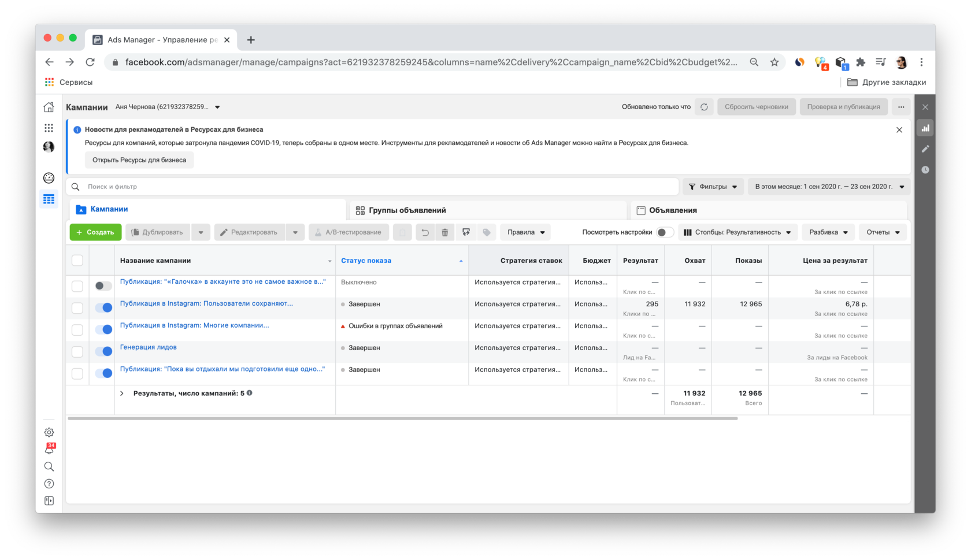
Task: Switch to Группы объявлений tab
Action: 488,210
